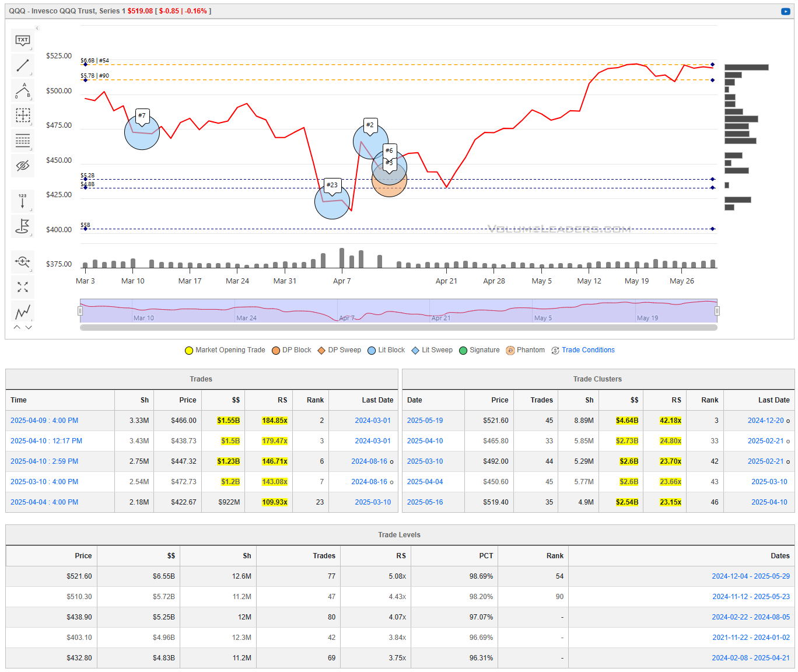
Task: Click the #7 trade bubble on chart
Action: (142, 132)
